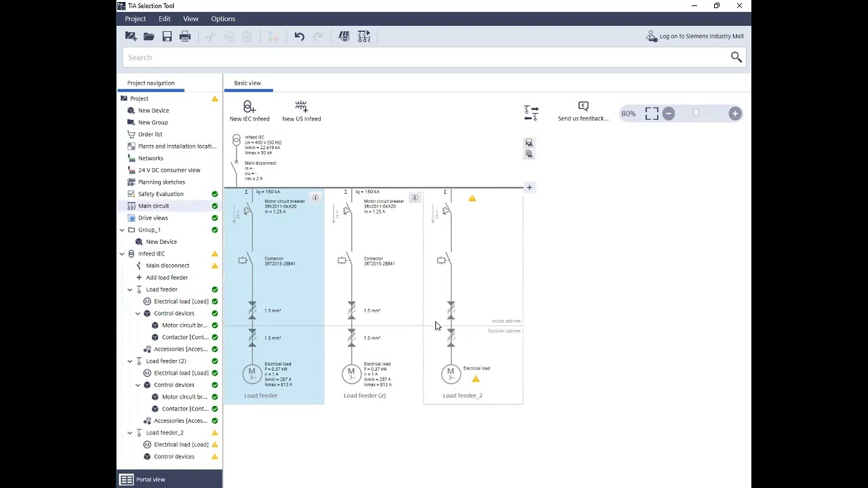This screenshot has width=868, height=488.
Task: Select Load feeder (2) column label
Action: click(365, 396)
